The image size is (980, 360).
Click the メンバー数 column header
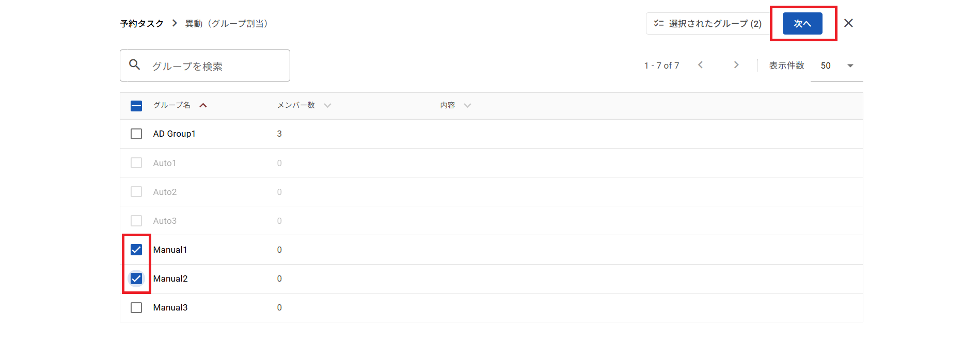(x=296, y=105)
